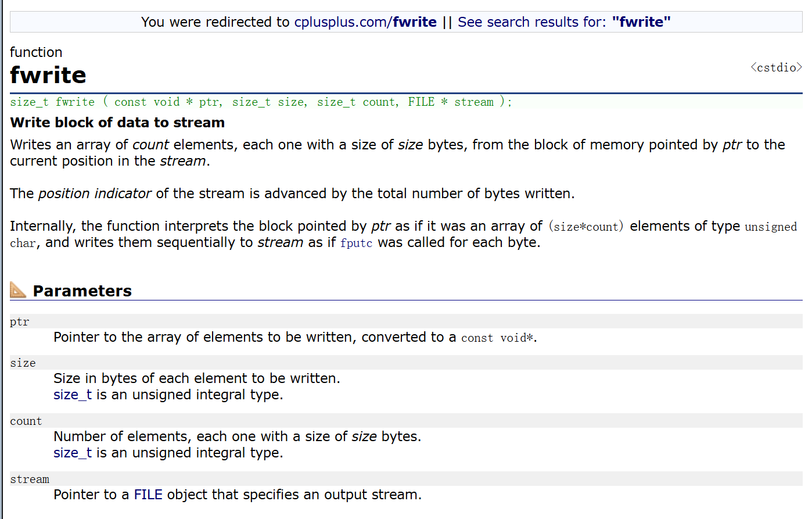This screenshot has height=519, width=812.
Task: Open the cplusplus.com/fwrite redirect link
Action: pos(365,22)
